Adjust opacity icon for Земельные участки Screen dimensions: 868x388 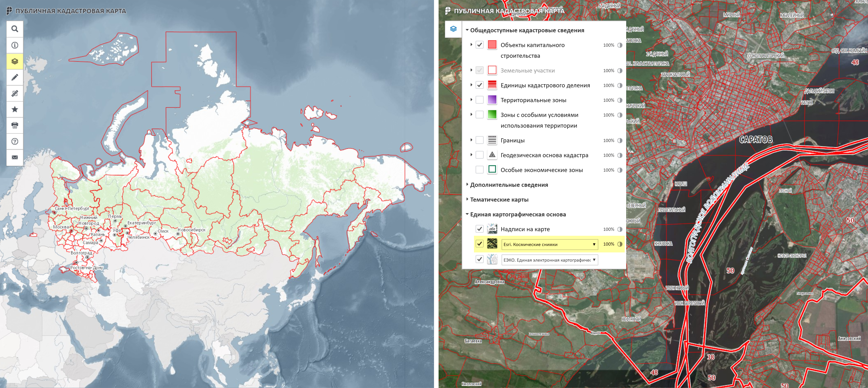620,71
